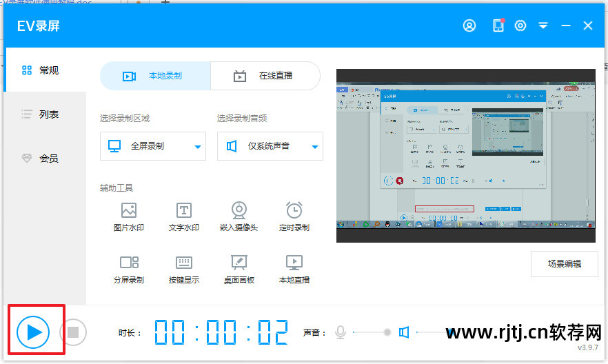The image size is (608, 364).
Task: Switch to 在线直播 mode
Action: point(265,76)
